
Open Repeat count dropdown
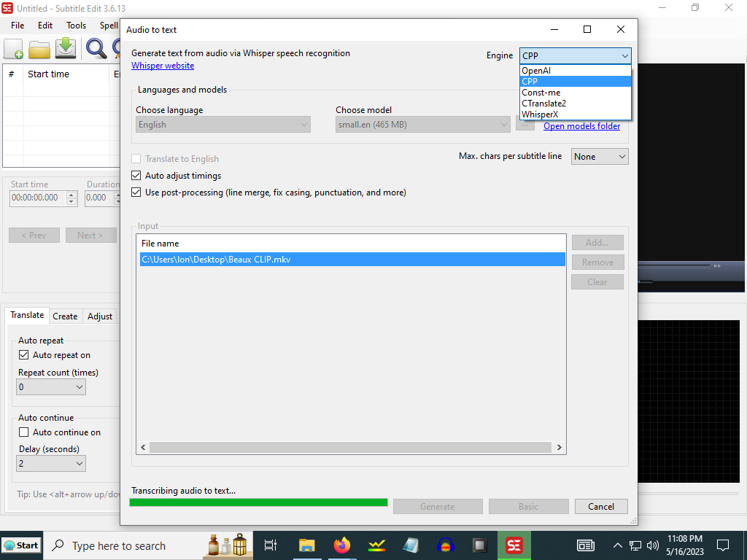click(51, 387)
